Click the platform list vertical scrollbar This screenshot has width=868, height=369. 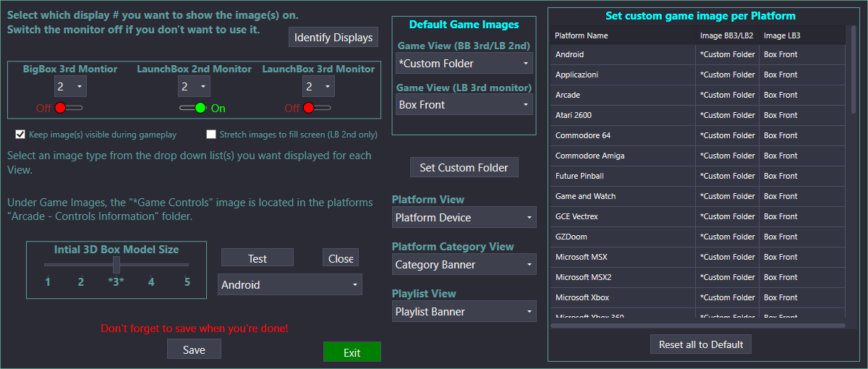click(852, 174)
